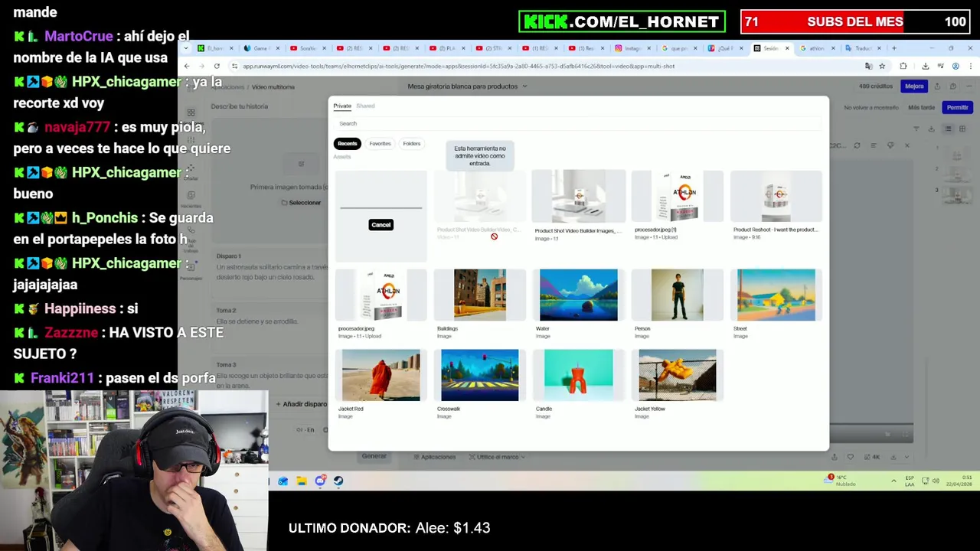The width and height of the screenshot is (980, 551).
Task: Open the help icon in Runway header
Action: click(952, 86)
